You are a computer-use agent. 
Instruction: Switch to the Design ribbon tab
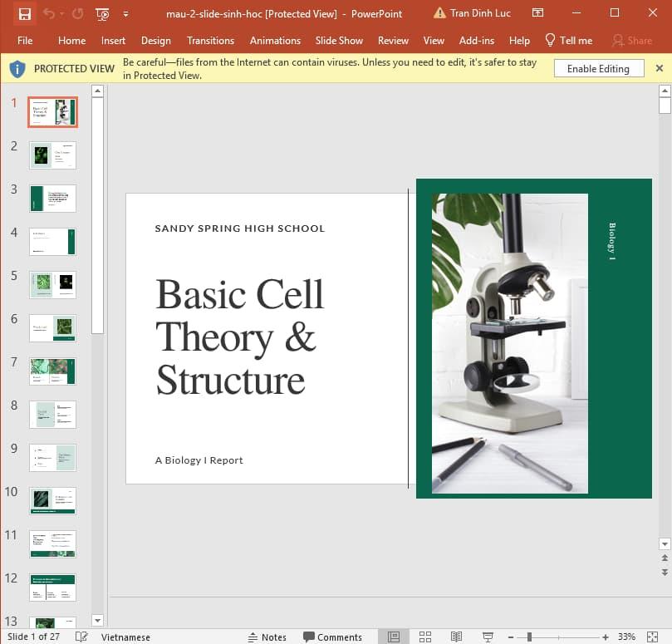pos(155,40)
